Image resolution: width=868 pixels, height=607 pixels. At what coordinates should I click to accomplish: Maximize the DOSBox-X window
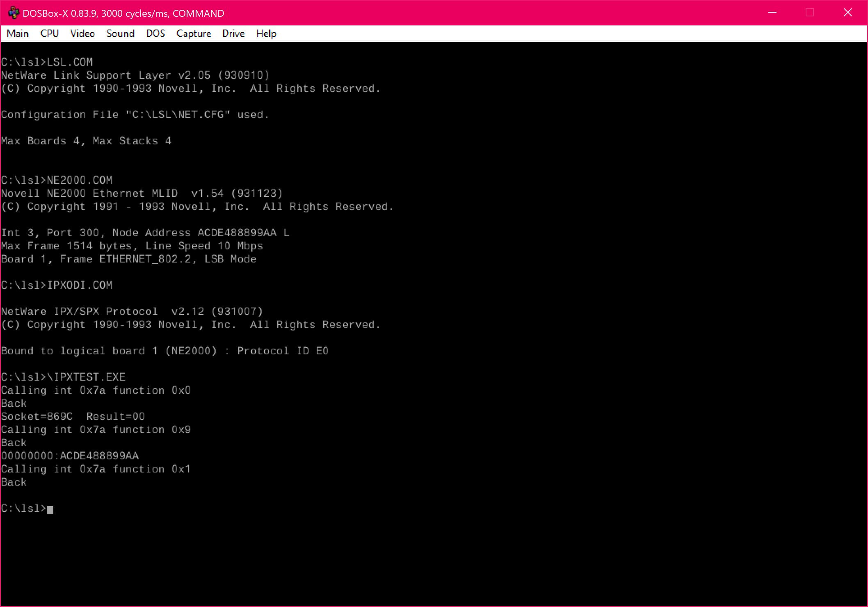click(809, 13)
